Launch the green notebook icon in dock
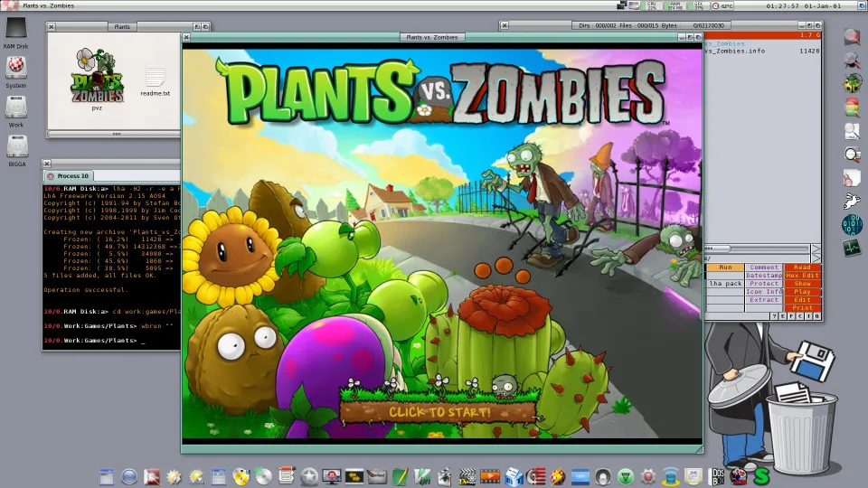This screenshot has height=488, width=868. pyautogui.click(x=400, y=476)
